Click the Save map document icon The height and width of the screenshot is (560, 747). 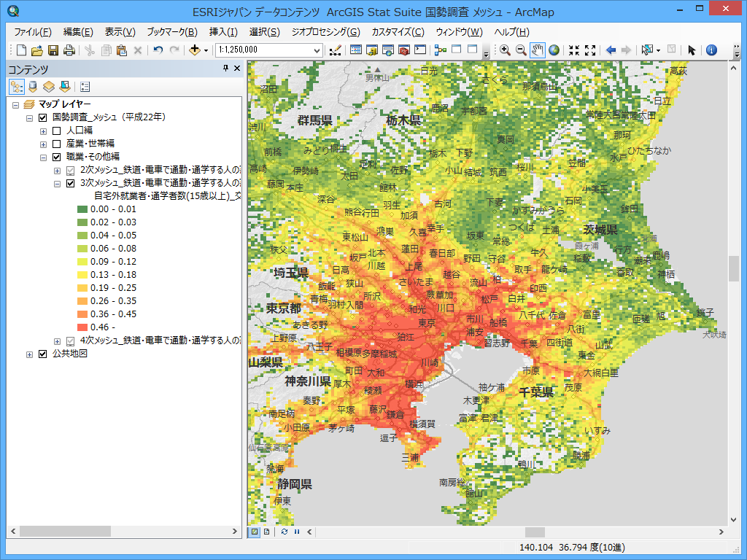click(53, 50)
